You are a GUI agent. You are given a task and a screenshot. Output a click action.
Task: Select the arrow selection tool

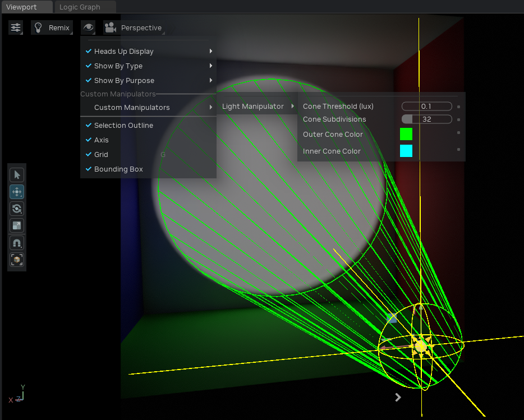pos(17,175)
